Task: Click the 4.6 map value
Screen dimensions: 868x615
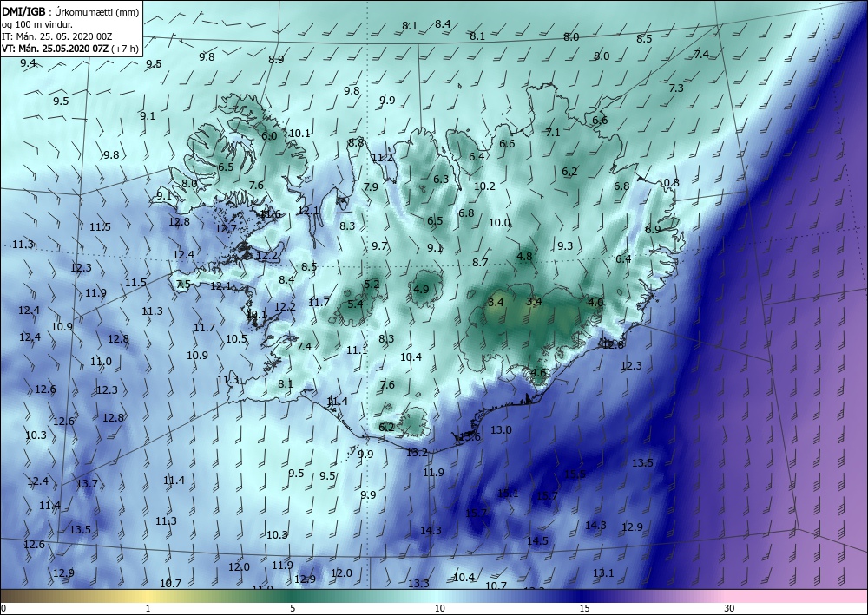Action: (x=539, y=373)
